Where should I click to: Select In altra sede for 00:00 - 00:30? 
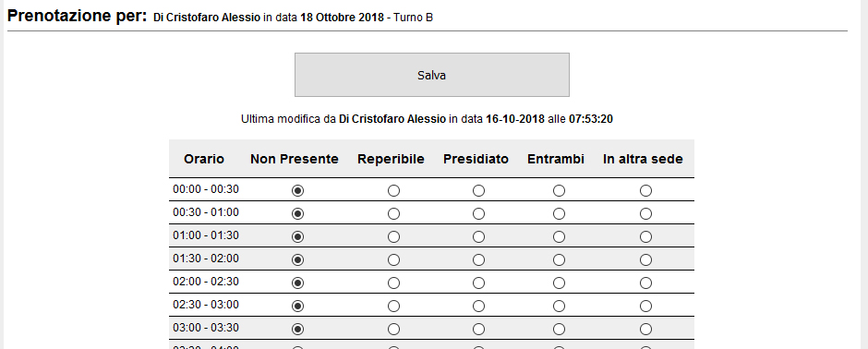(645, 191)
